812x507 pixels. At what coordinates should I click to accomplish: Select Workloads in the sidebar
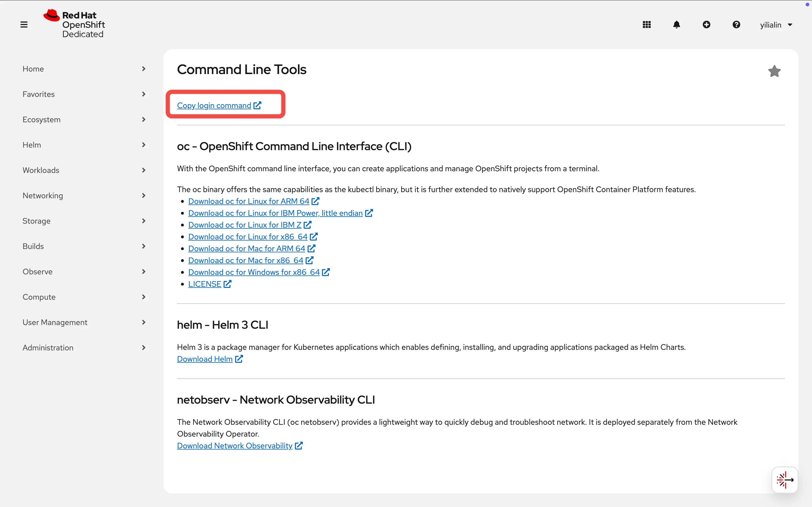[x=41, y=170]
